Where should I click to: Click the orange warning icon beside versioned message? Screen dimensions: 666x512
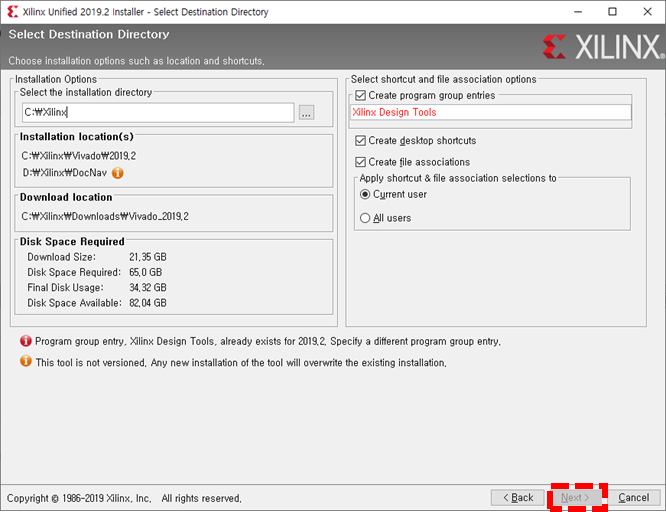pos(25,361)
